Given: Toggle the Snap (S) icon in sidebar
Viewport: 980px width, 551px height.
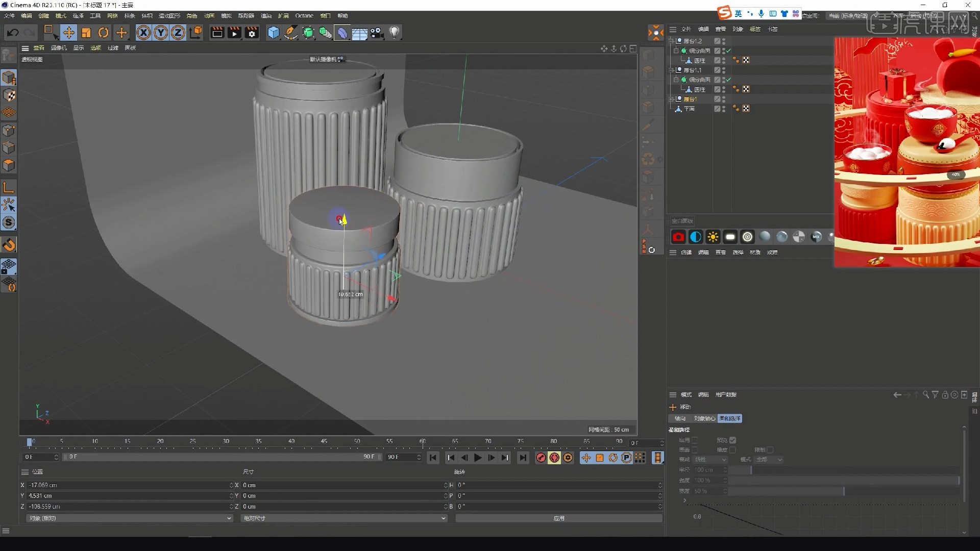Looking at the screenshot, I should click(x=9, y=222).
